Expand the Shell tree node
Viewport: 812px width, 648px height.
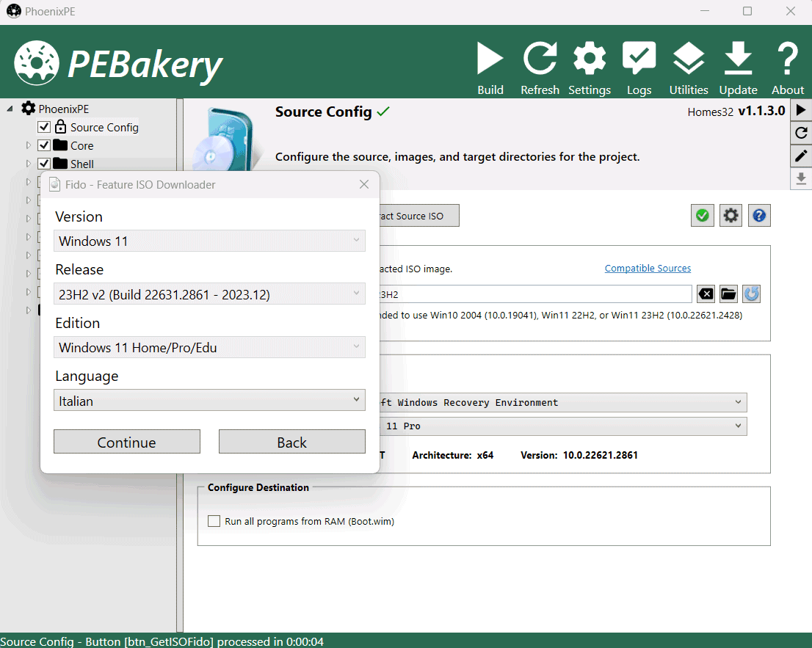[29, 164]
